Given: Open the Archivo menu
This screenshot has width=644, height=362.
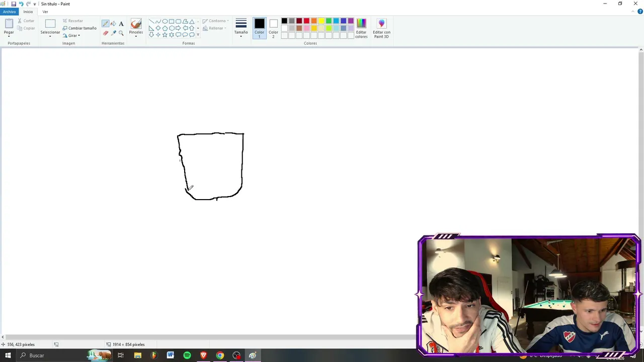Looking at the screenshot, I should click(x=9, y=12).
